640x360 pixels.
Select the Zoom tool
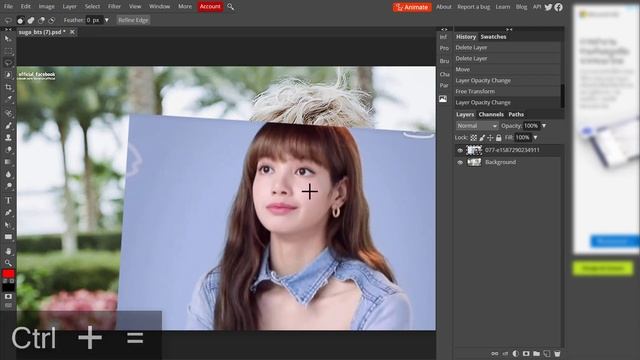coord(8,263)
